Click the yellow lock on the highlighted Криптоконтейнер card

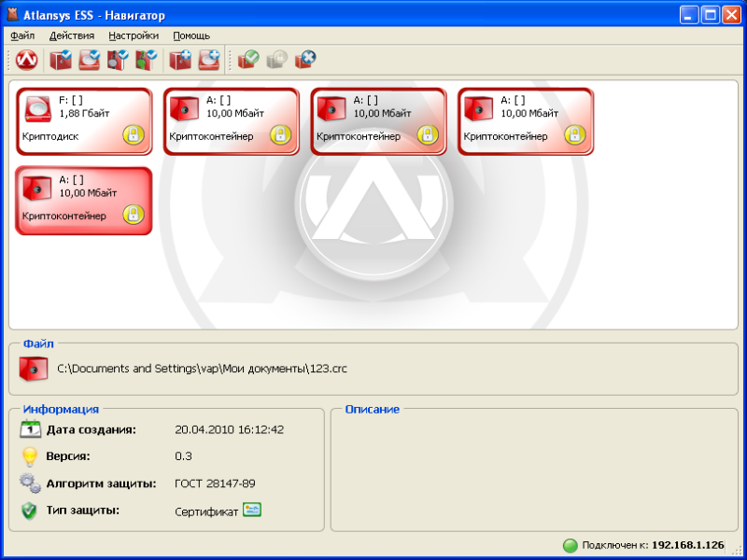(x=134, y=215)
